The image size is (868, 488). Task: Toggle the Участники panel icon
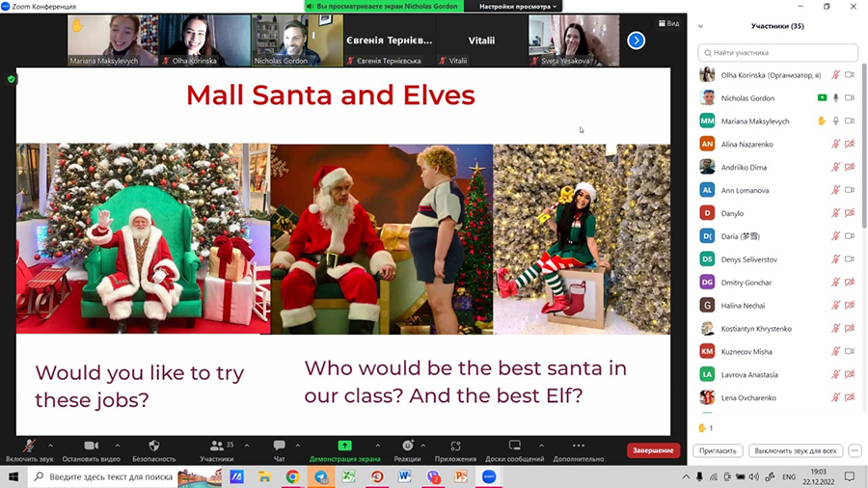coord(216,446)
